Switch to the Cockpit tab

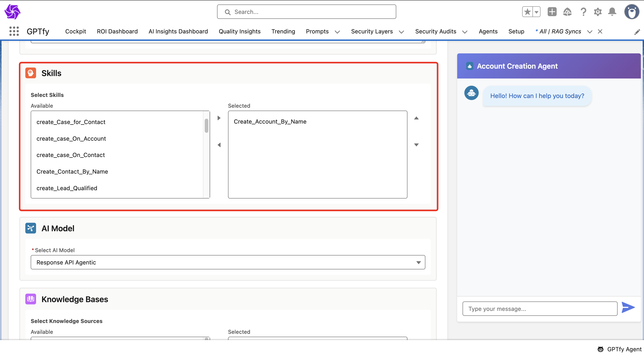75,31
